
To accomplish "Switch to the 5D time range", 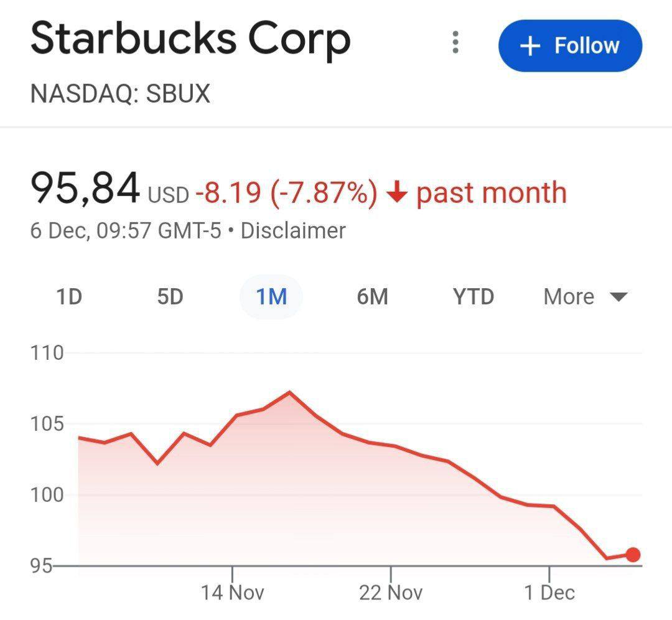I will click(x=170, y=297).
